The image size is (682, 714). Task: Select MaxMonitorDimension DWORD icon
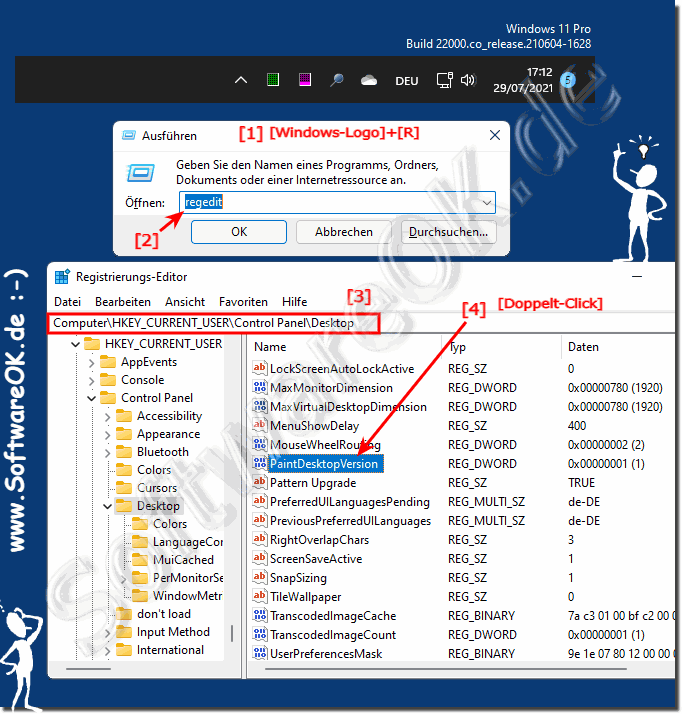tap(260, 387)
